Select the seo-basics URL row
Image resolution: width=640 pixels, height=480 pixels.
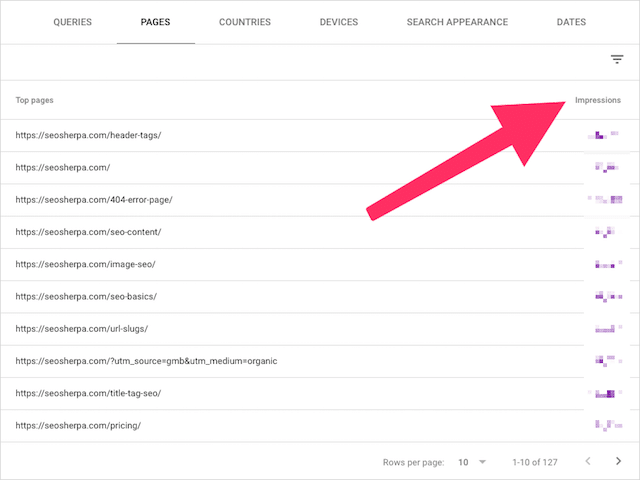pos(320,296)
